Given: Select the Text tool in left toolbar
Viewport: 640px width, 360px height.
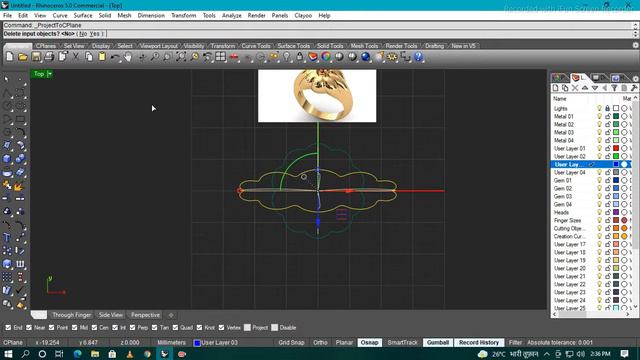Looking at the screenshot, I should click(7, 238).
